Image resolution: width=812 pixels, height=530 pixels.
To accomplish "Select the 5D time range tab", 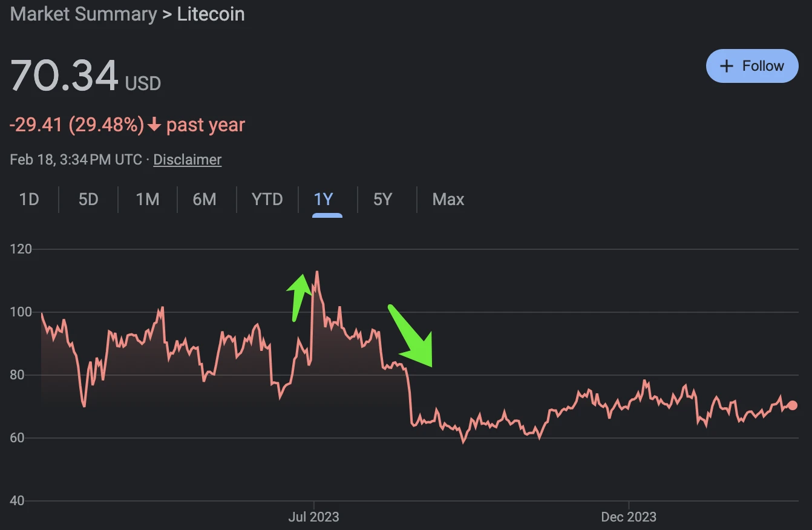I will [88, 199].
